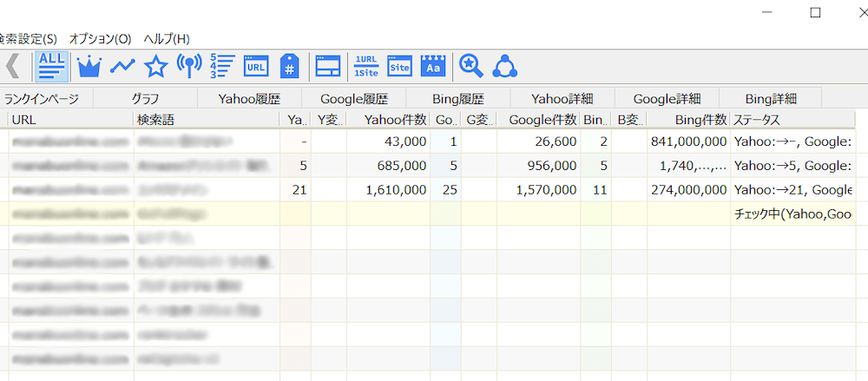Sort by the Google件数 column header
The image size is (868, 381).
[539, 120]
